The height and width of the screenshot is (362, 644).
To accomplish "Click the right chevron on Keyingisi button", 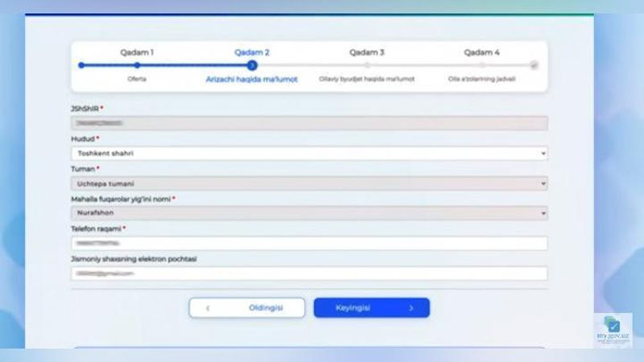I will pyautogui.click(x=411, y=308).
